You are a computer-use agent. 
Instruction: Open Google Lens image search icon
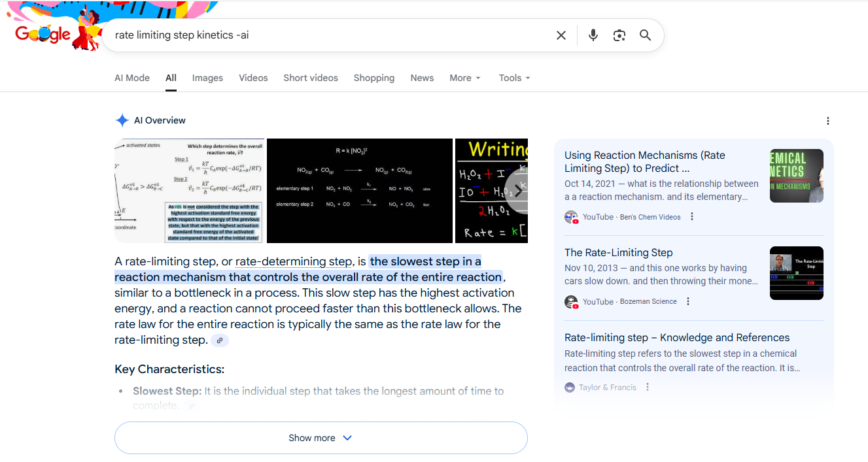coord(619,35)
